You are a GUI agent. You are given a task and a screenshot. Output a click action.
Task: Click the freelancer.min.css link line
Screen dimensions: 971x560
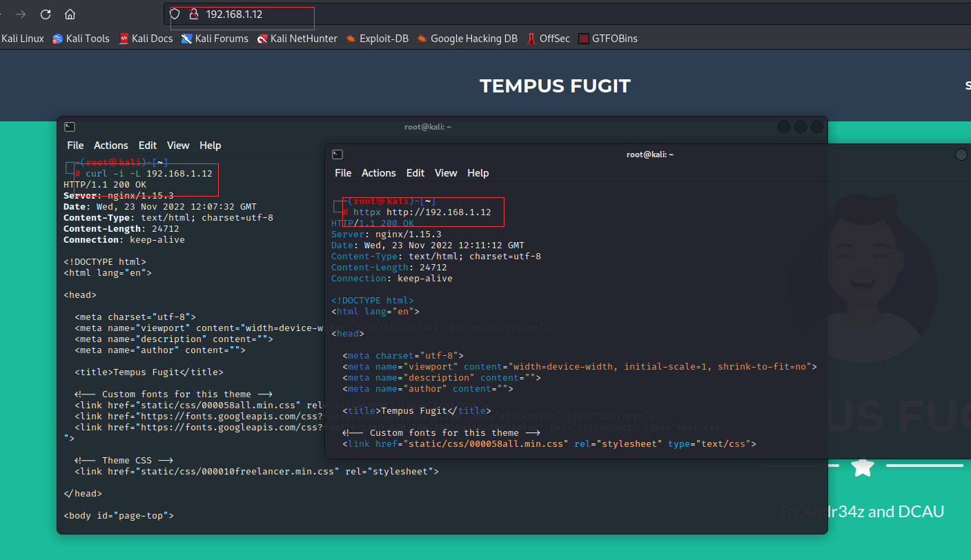coord(257,472)
